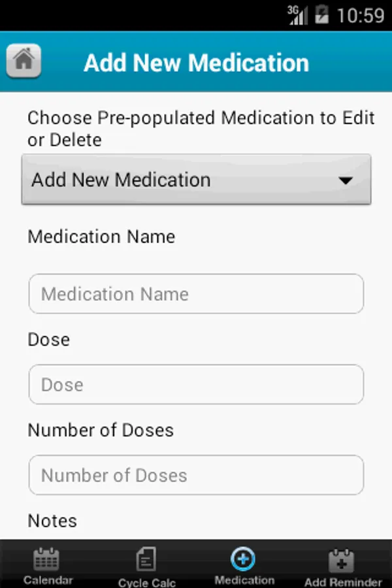Click the 10:59 clock in status bar
Image resolution: width=392 pixels, height=588 pixels.
(360, 14)
